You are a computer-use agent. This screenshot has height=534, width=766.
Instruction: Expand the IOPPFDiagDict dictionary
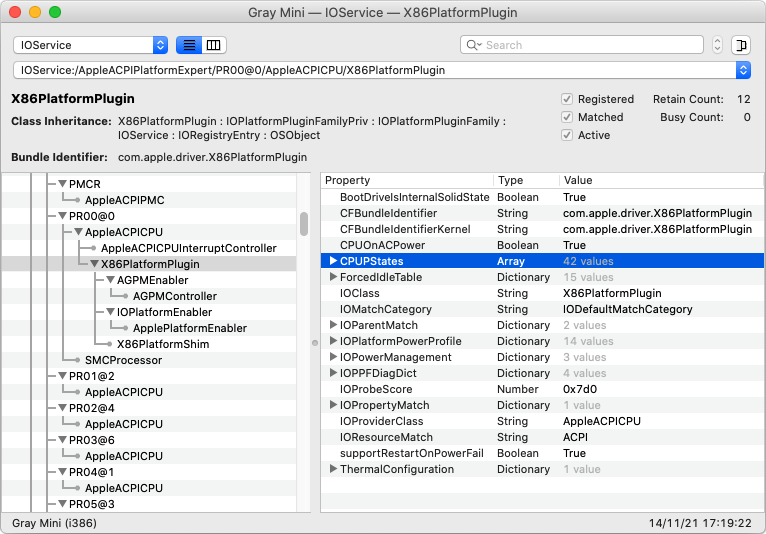333,373
